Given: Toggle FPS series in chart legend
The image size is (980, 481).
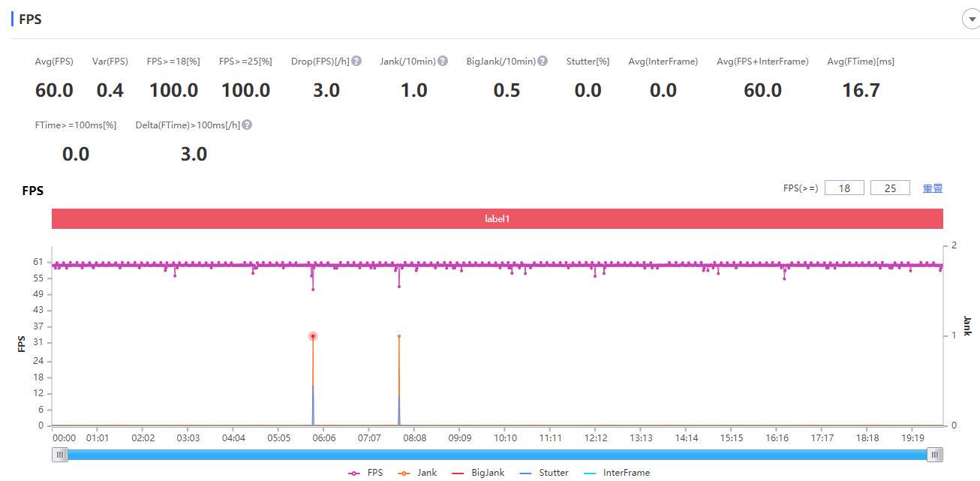Looking at the screenshot, I should pos(366,473).
